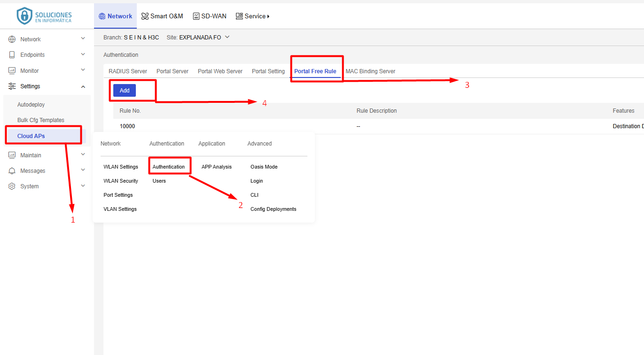
Task: Switch to the MAC Binding Server tab
Action: click(370, 71)
